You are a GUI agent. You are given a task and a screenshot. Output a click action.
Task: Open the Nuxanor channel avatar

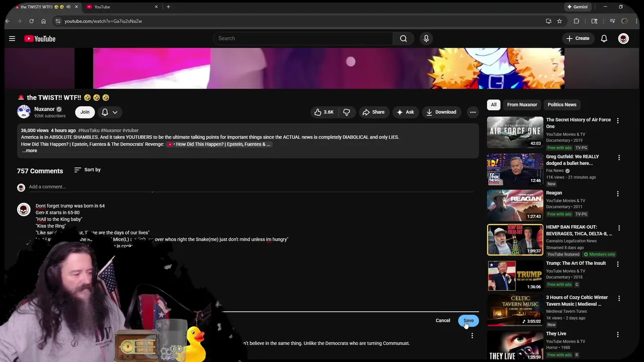point(24,112)
